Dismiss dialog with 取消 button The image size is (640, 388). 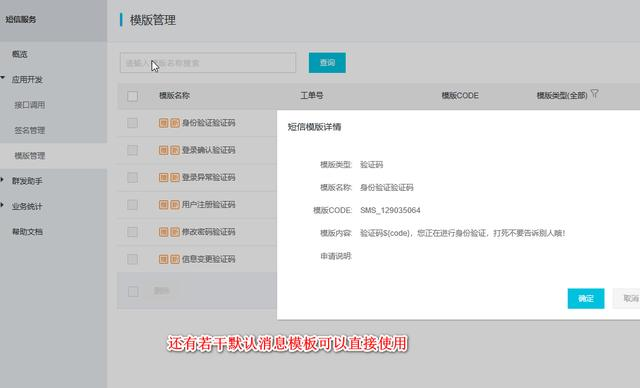point(626,298)
